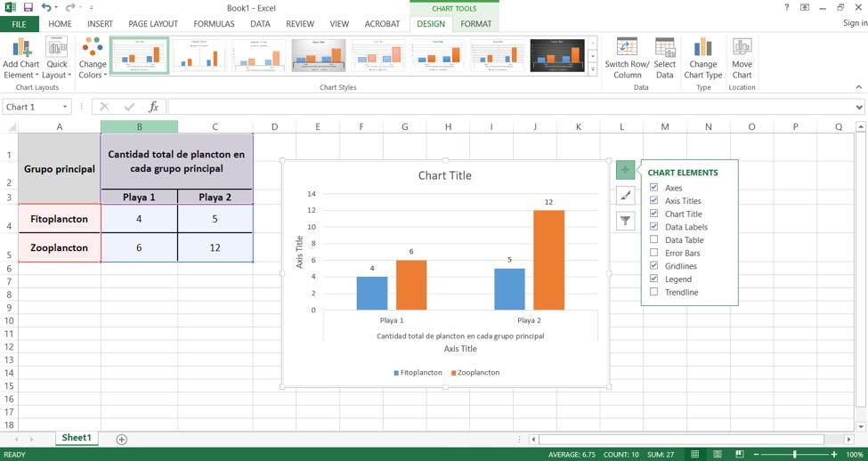Select cell containing Zooplancton
This screenshot has width=868, height=461.
(60, 247)
